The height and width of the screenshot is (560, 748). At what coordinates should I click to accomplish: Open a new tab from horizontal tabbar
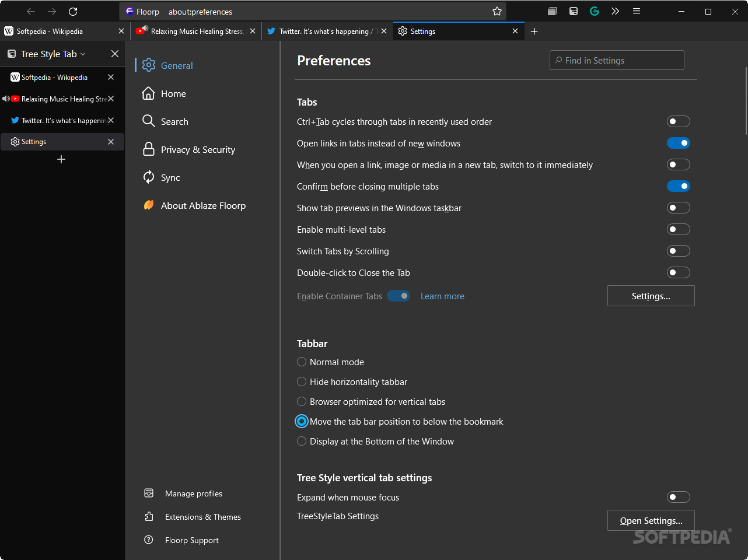[534, 32]
